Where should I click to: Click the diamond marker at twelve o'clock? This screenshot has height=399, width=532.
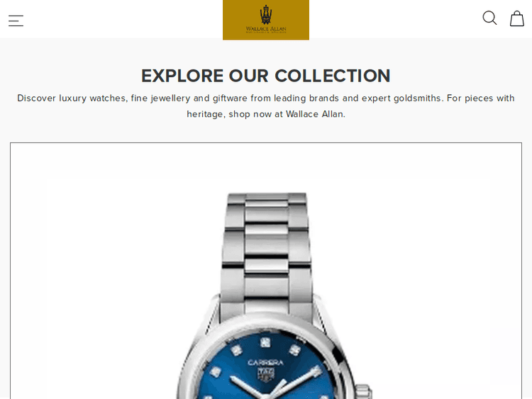click(265, 342)
